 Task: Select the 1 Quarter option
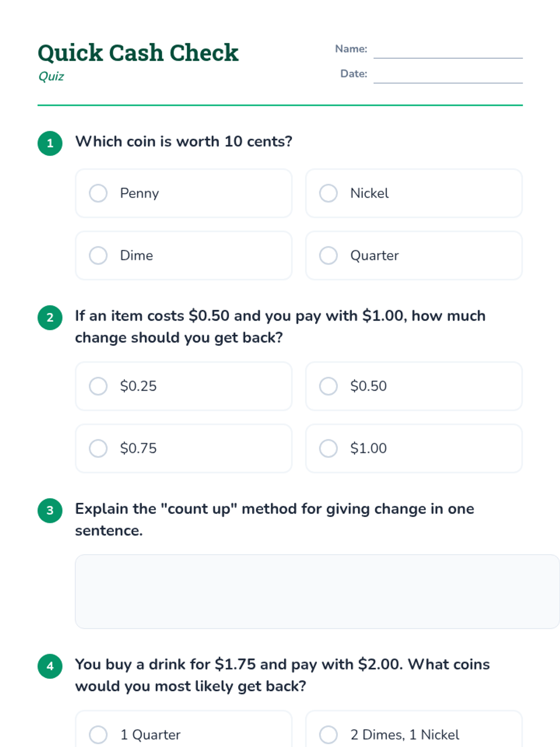point(98,734)
